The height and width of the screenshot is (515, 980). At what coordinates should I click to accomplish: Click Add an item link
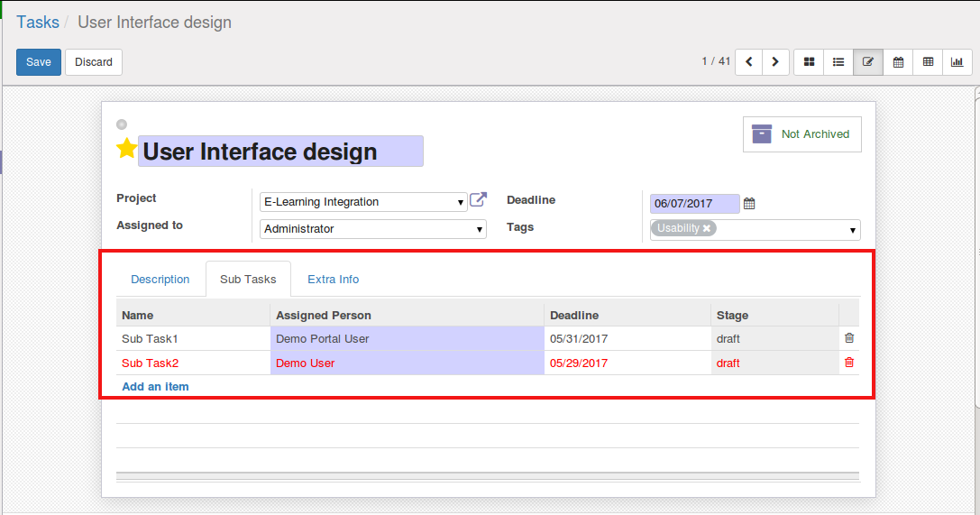155,387
